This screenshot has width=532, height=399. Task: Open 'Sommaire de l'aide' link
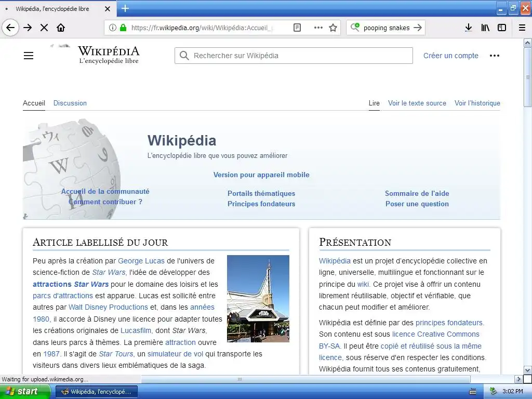coord(417,193)
